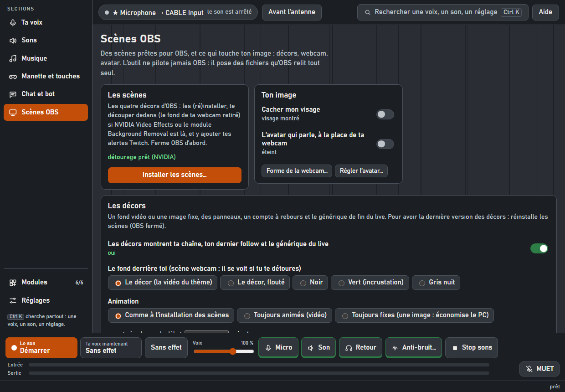The image size is (565, 392).
Task: Select the Manette et touches gamepad icon
Action: (x=13, y=76)
